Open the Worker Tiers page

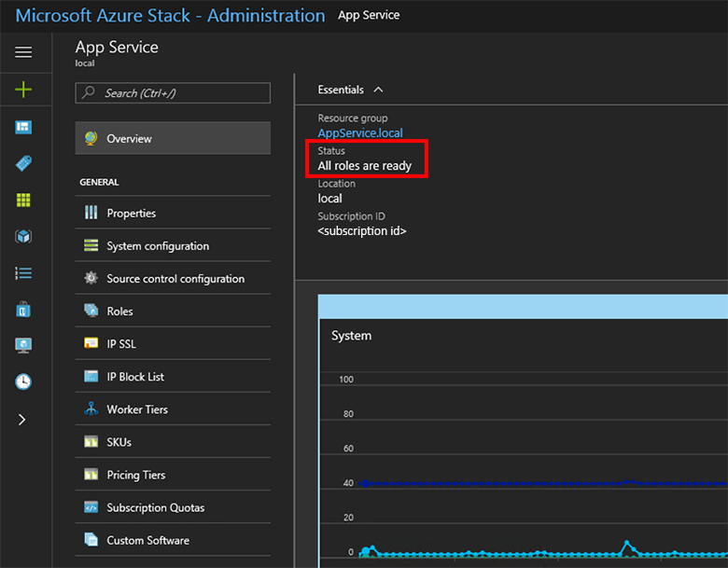coord(137,409)
